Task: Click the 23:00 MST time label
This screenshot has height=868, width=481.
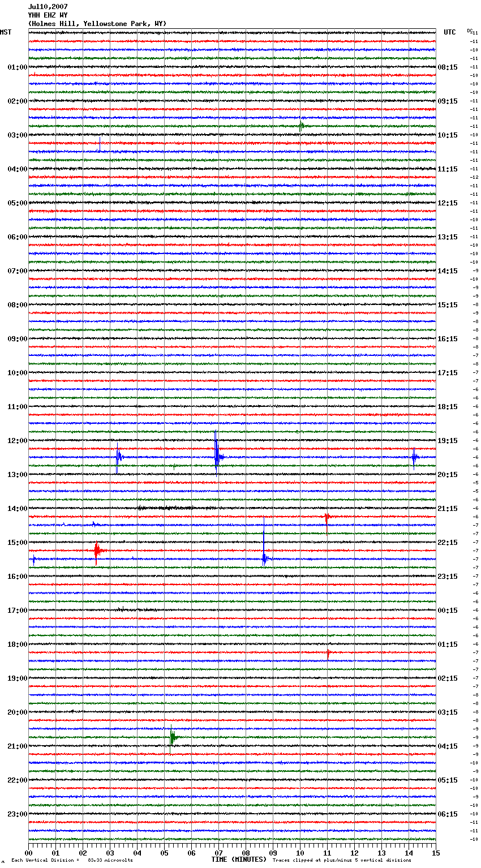Action: pos(17,814)
